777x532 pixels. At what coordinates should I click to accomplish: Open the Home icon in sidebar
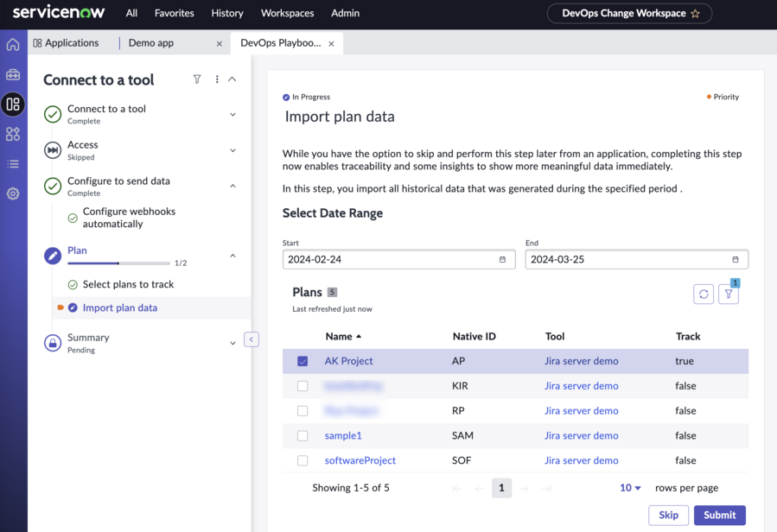(13, 44)
